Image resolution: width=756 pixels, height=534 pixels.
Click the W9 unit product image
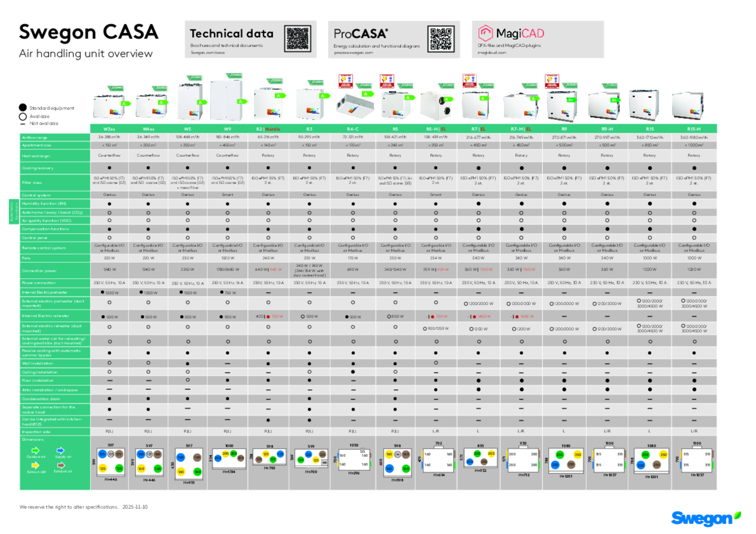(x=228, y=100)
